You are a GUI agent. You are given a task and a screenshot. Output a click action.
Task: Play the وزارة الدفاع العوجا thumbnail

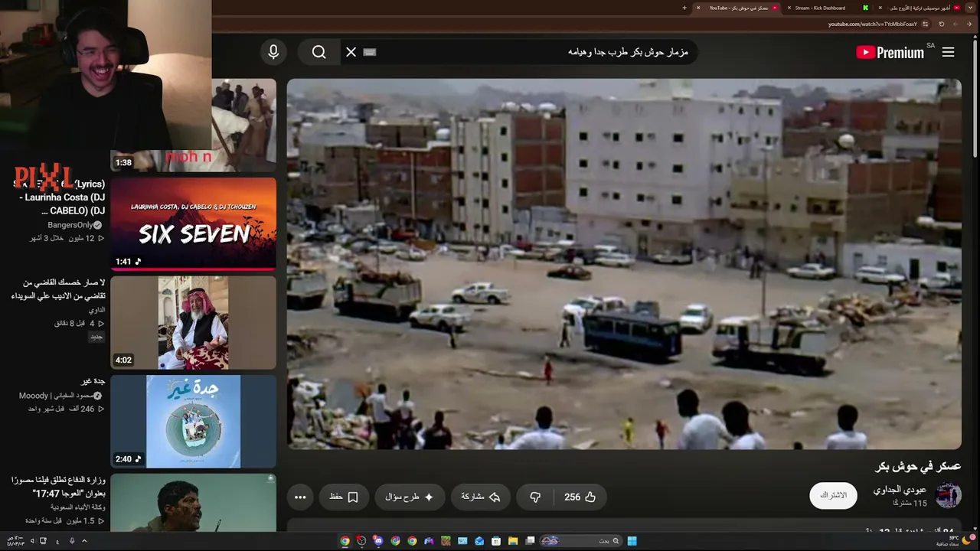[193, 503]
